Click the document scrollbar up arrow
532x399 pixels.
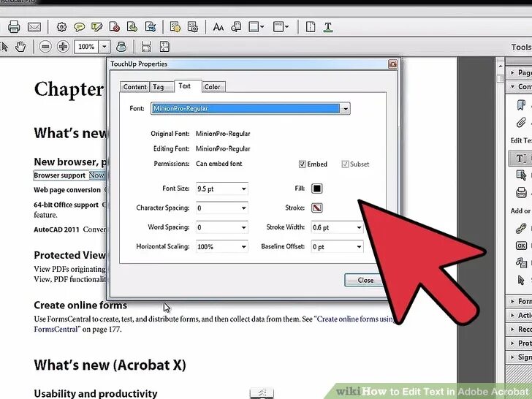[x=501, y=66]
